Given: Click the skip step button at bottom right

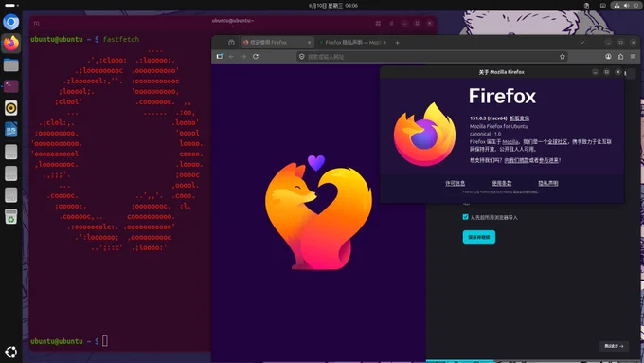Looking at the screenshot, I should [x=614, y=346].
